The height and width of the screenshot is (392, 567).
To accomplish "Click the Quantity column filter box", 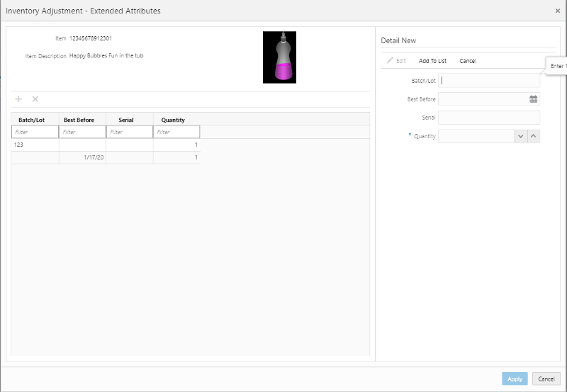I will click(x=176, y=132).
